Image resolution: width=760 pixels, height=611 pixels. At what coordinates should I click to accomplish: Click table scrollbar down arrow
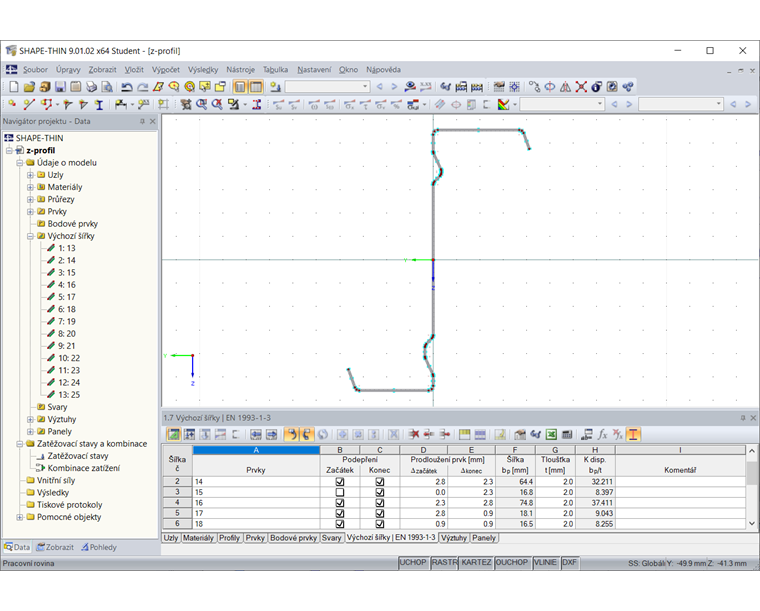point(752,523)
